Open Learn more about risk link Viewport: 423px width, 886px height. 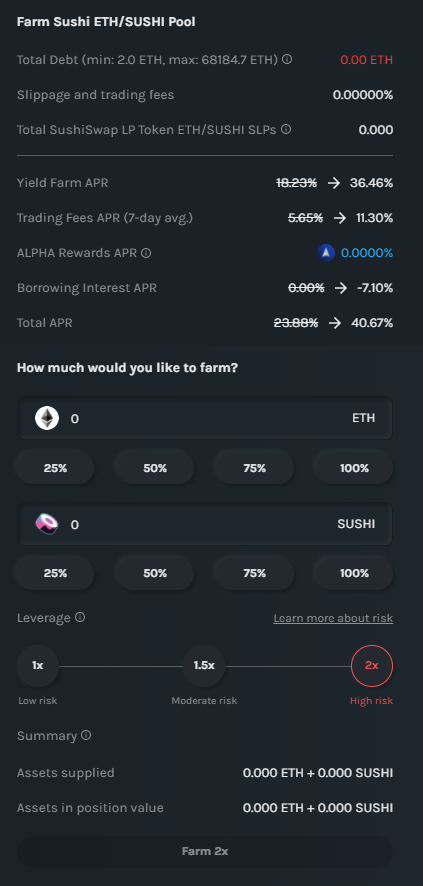(333, 618)
